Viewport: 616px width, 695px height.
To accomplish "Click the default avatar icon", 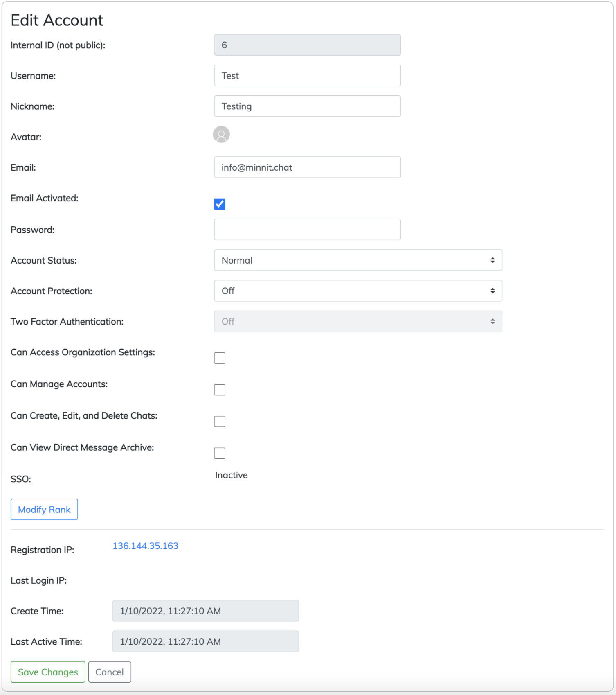I will [221, 135].
